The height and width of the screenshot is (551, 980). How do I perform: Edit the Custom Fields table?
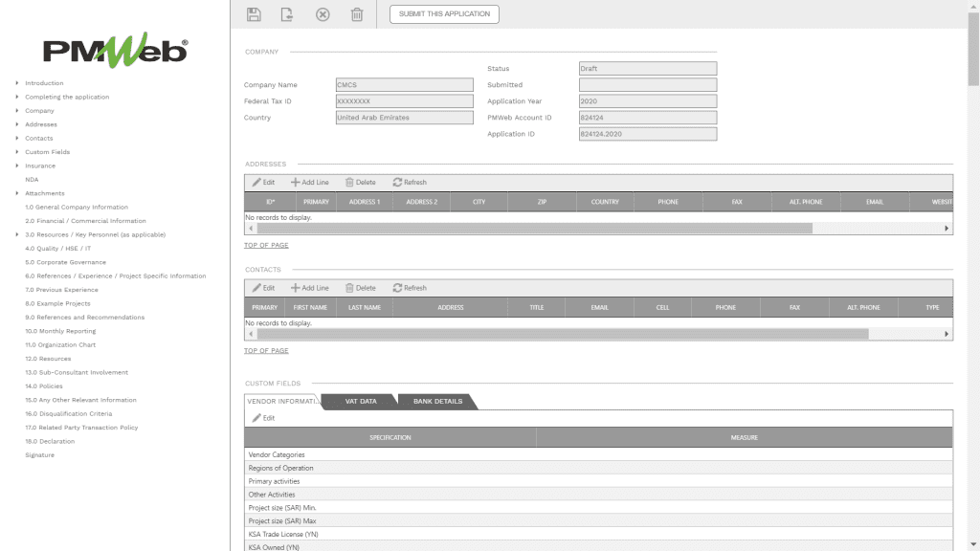(264, 418)
